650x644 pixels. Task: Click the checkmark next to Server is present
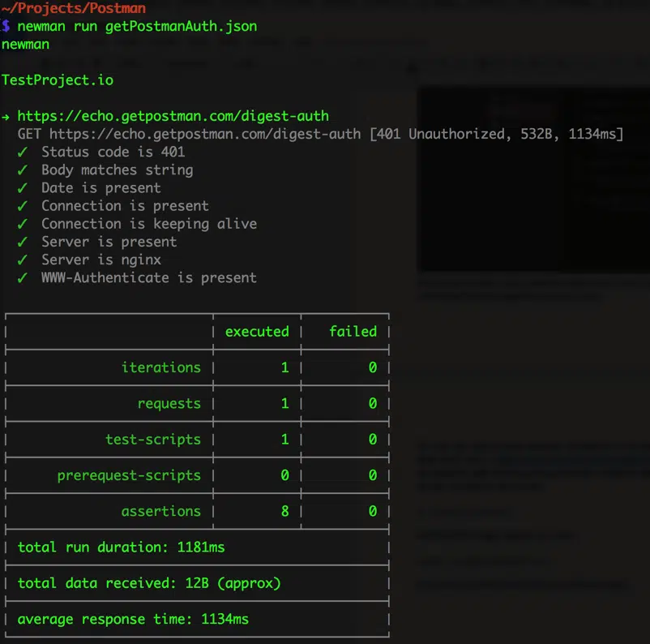(x=23, y=241)
